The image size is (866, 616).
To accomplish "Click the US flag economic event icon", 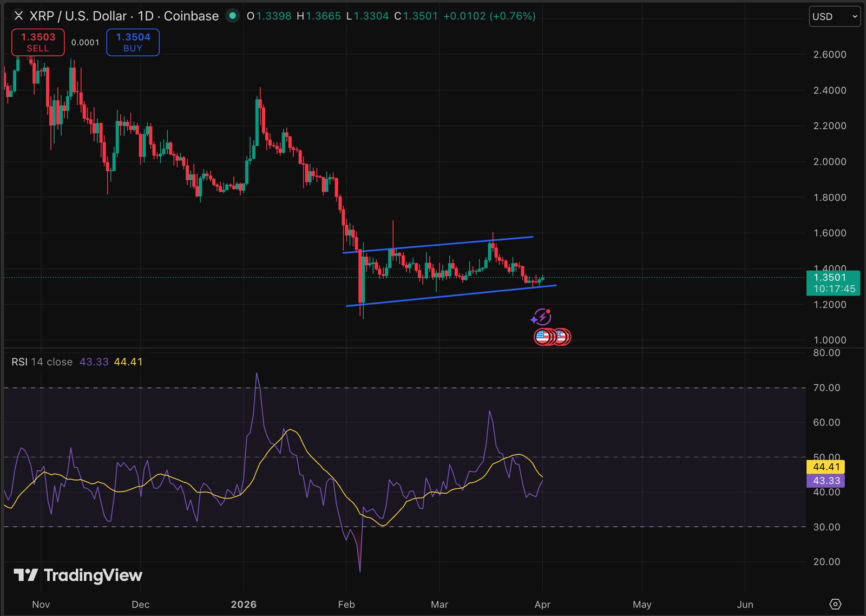I will coord(543,336).
